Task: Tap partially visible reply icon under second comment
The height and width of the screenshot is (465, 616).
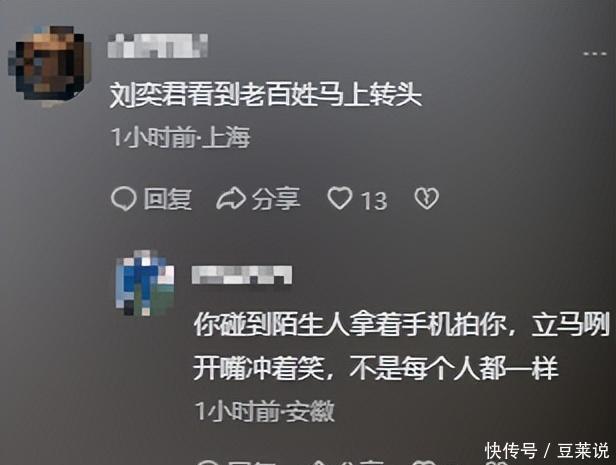Action: pos(207,462)
